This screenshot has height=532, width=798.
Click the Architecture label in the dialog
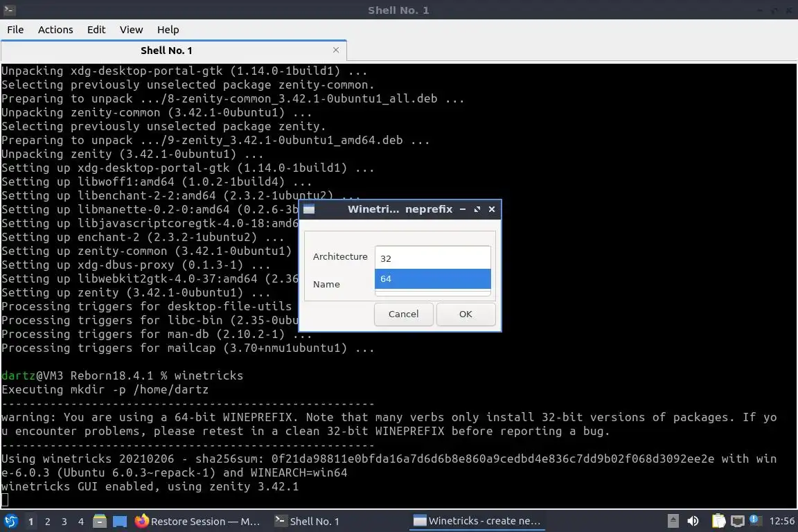[340, 256]
